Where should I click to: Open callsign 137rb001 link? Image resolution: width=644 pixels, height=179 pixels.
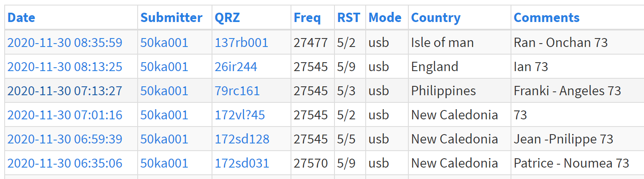coord(242,42)
